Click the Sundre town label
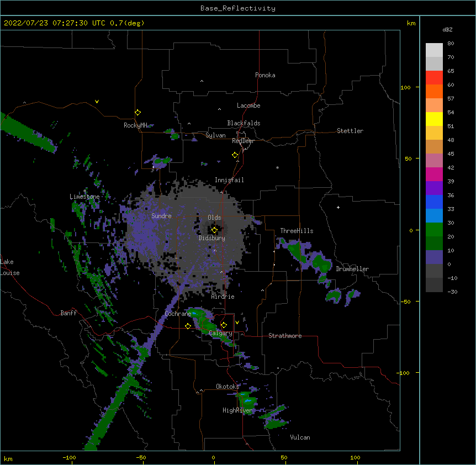Screen dimensions: 476x465 click(x=161, y=216)
